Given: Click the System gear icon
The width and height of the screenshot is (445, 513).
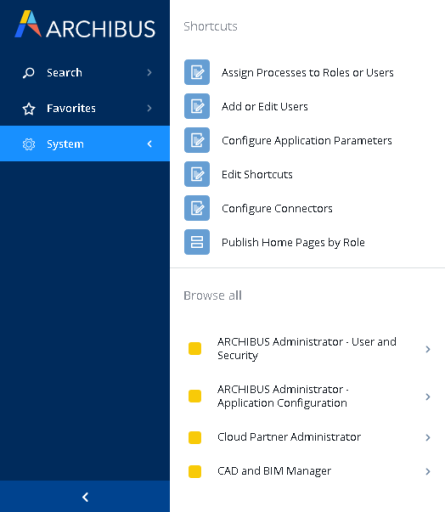Looking at the screenshot, I should pyautogui.click(x=29, y=144).
